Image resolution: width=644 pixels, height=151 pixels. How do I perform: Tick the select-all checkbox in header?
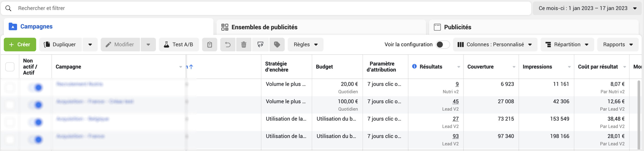[x=10, y=67]
